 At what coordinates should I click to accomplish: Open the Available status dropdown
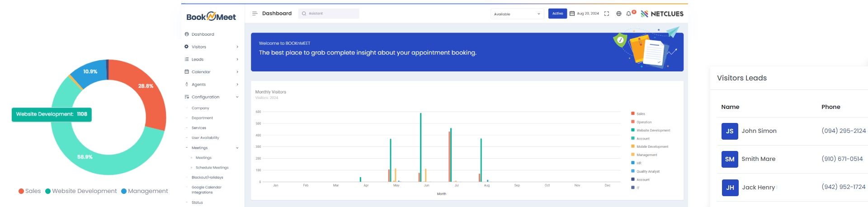tap(517, 14)
